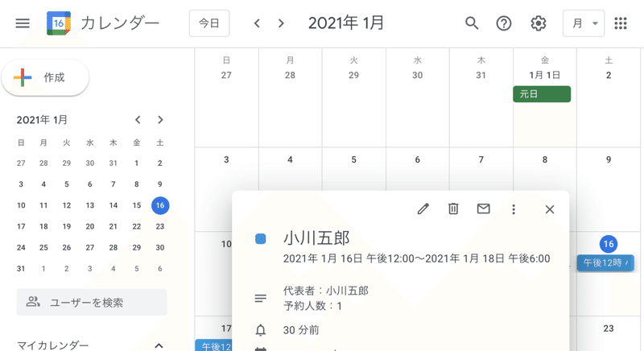Previous month arrow in mini calendar

[138, 120]
